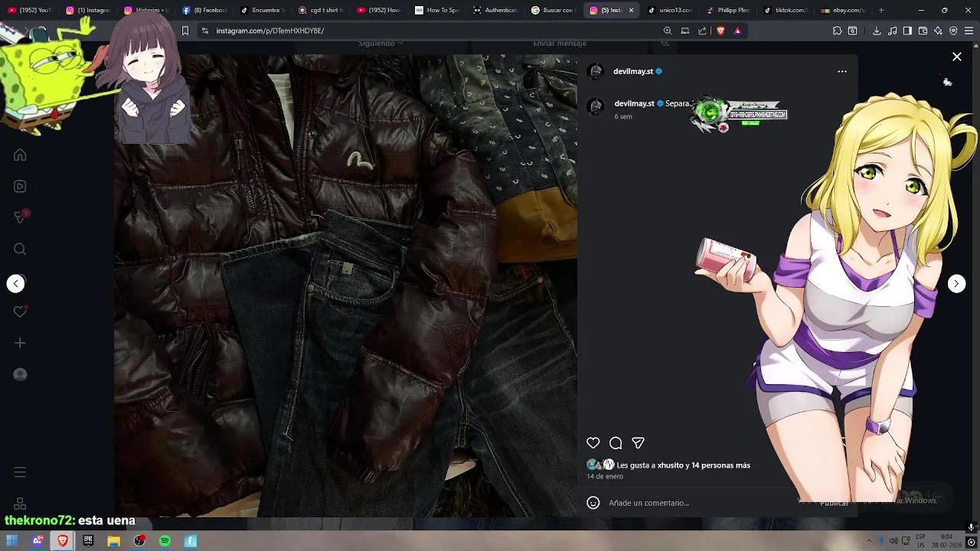Open site settings icon in address bar

coord(204,31)
